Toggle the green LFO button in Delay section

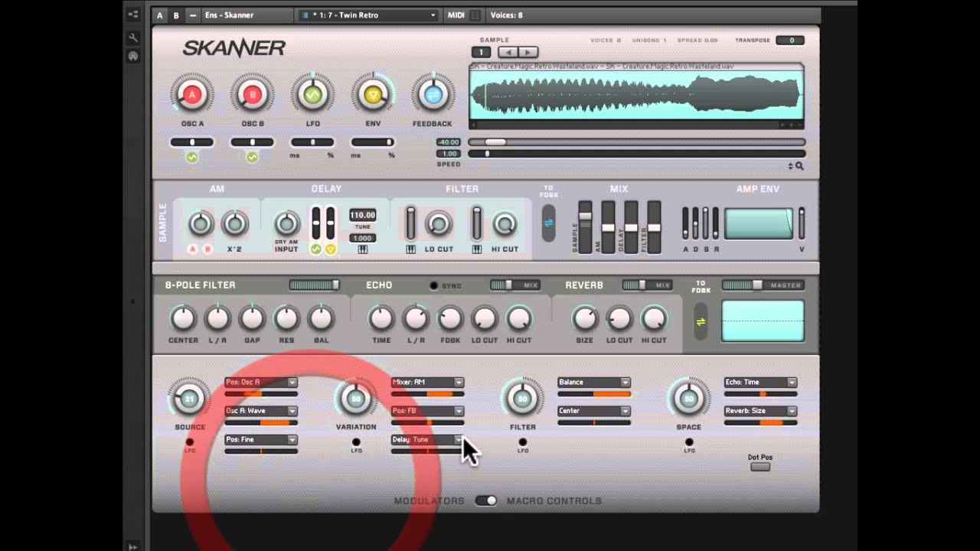click(x=315, y=249)
